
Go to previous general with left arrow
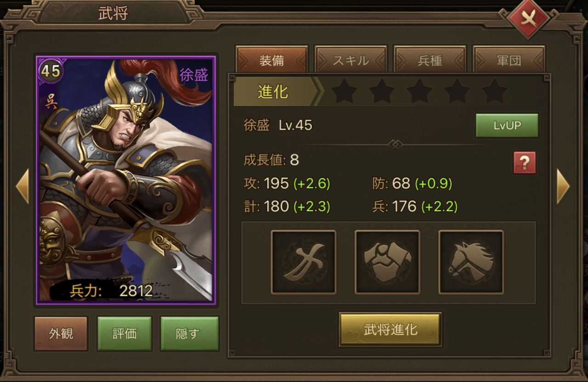[x=23, y=186]
